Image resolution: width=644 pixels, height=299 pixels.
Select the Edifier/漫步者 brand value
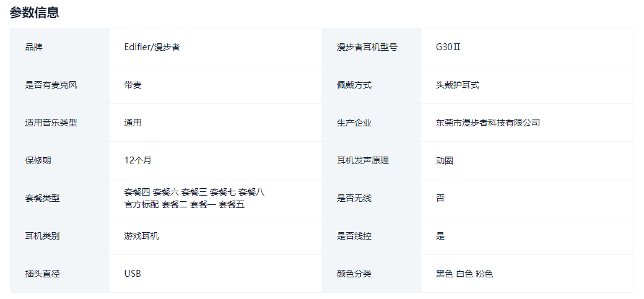pyautogui.click(x=152, y=47)
